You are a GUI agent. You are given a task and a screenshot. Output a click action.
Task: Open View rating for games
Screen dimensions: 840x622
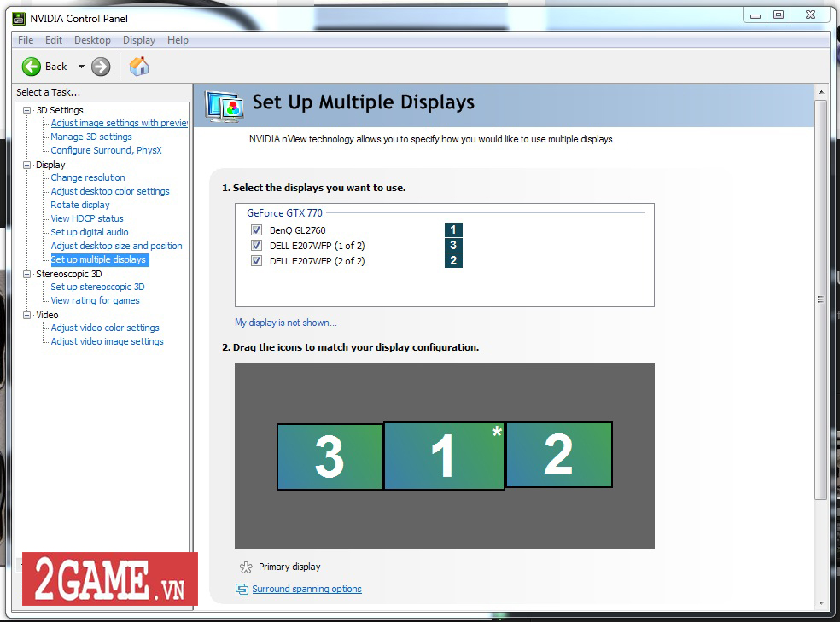[95, 301]
